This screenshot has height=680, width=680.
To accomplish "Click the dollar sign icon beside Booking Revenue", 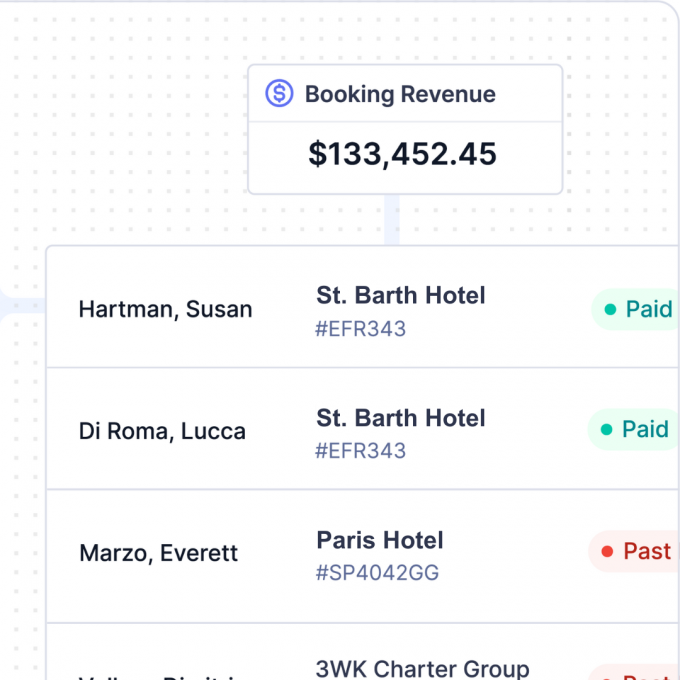I will [279, 94].
